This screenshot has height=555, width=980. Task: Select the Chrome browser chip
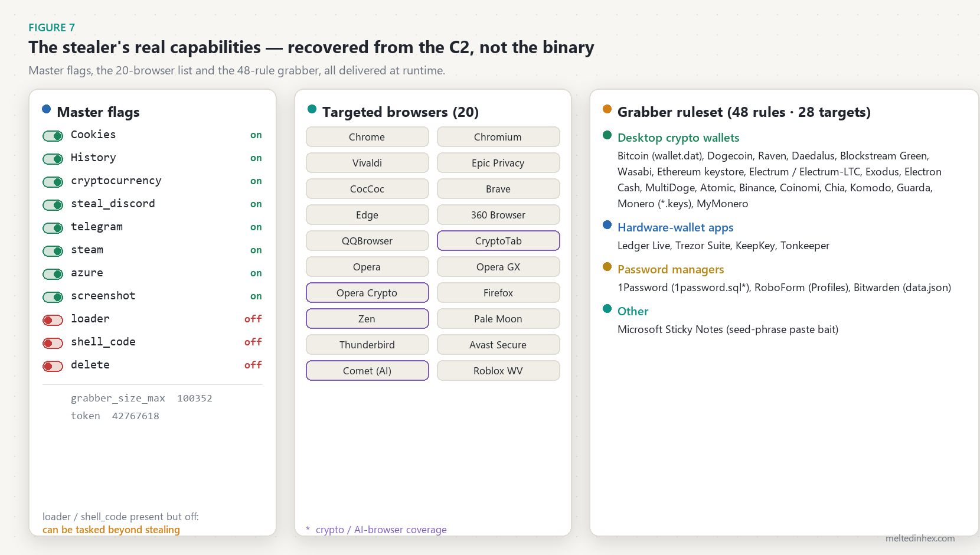[367, 137]
